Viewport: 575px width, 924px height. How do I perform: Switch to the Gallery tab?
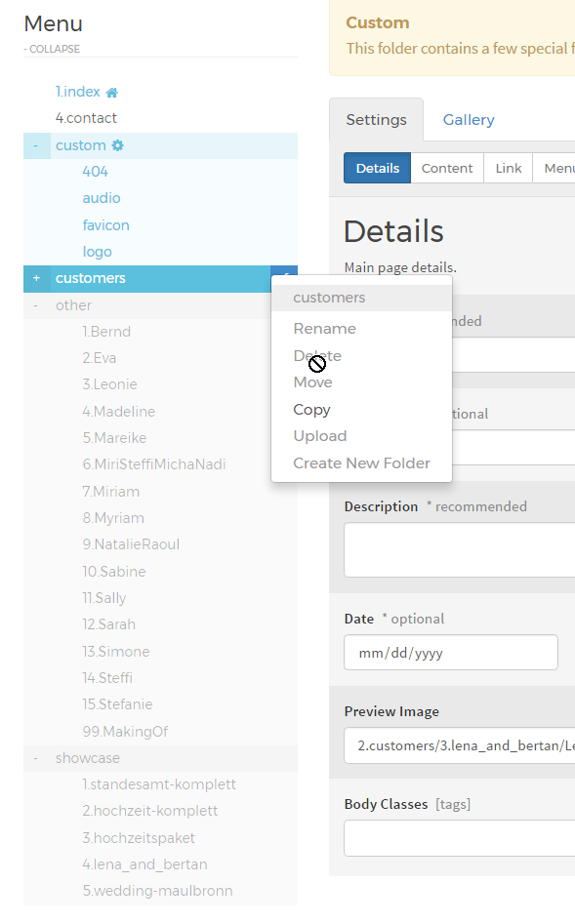pyautogui.click(x=469, y=120)
